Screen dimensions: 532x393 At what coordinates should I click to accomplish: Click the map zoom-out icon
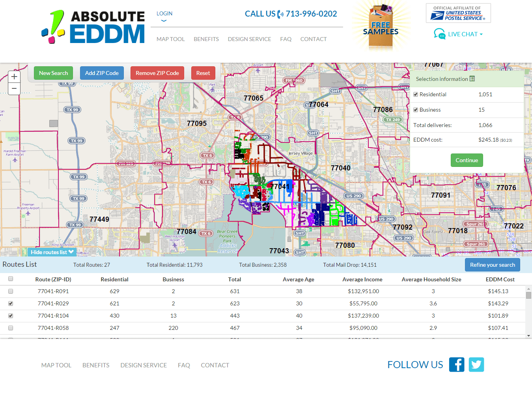coord(14,88)
